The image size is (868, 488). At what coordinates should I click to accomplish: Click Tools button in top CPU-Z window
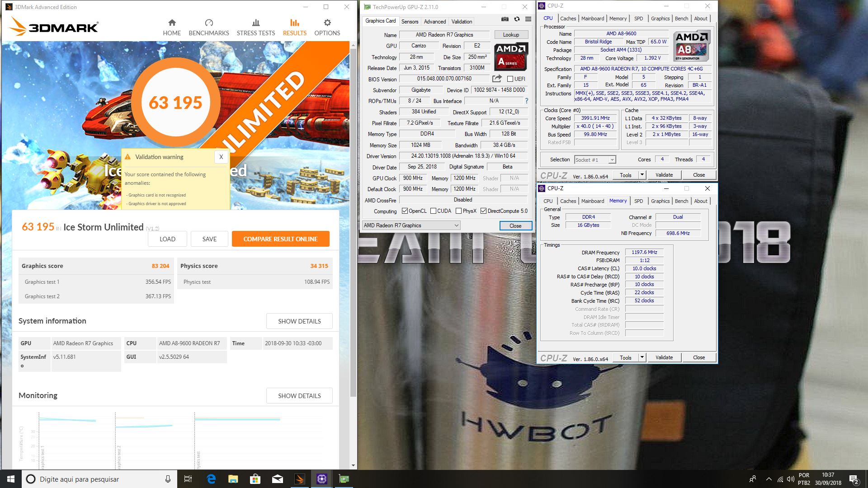pyautogui.click(x=626, y=175)
